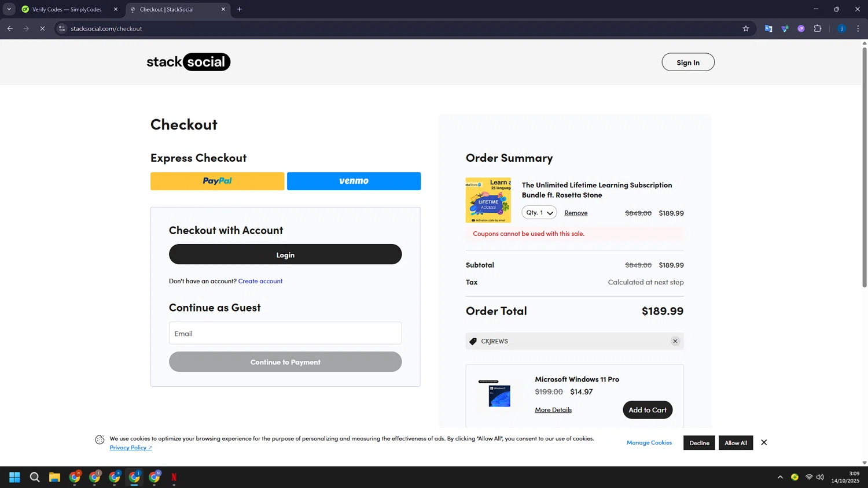Open the Windows Start menu
This screenshot has height=488, width=868.
(14, 477)
